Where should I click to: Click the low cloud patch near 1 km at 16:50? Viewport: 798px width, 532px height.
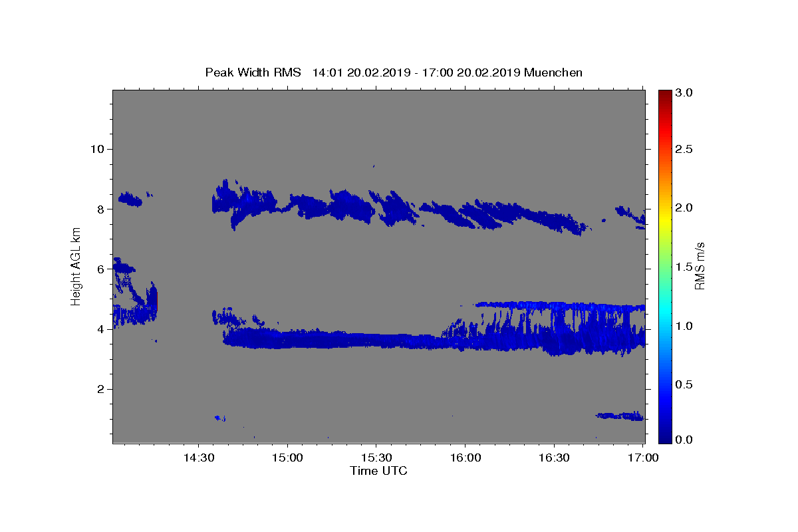(x=620, y=416)
